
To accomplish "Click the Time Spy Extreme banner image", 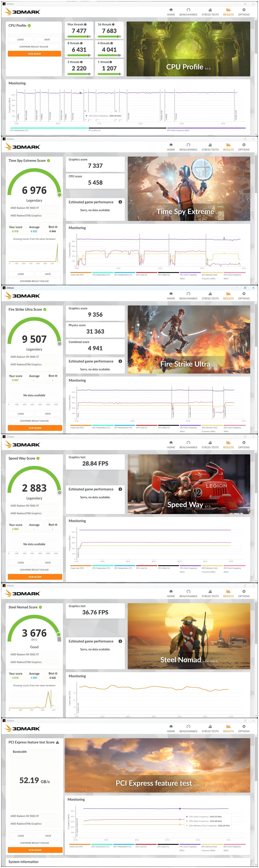I will coord(189,189).
